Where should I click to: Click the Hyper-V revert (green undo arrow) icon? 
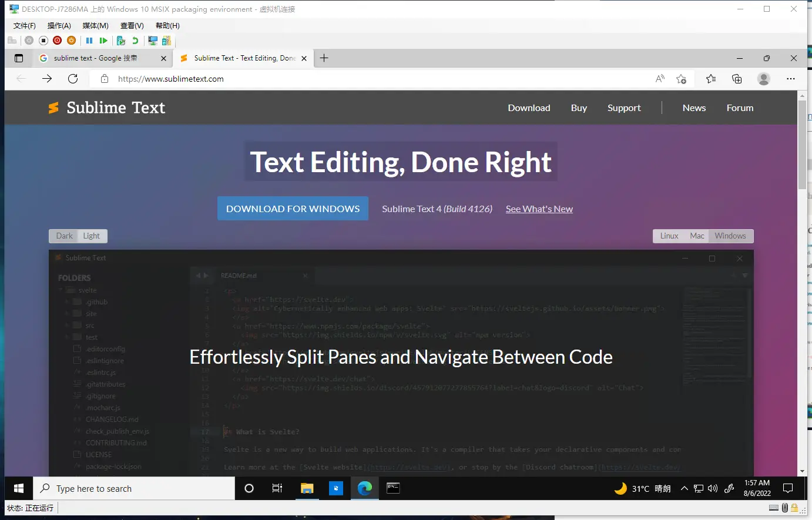(135, 41)
